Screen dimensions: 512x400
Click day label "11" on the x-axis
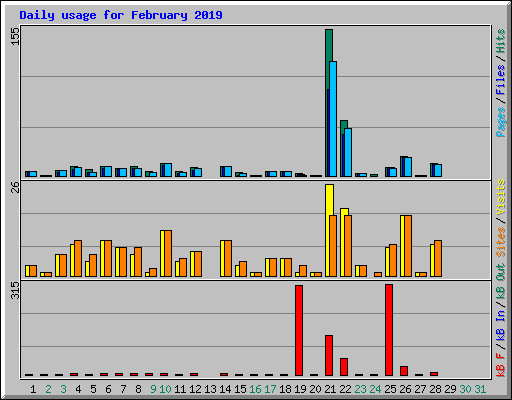point(180,389)
